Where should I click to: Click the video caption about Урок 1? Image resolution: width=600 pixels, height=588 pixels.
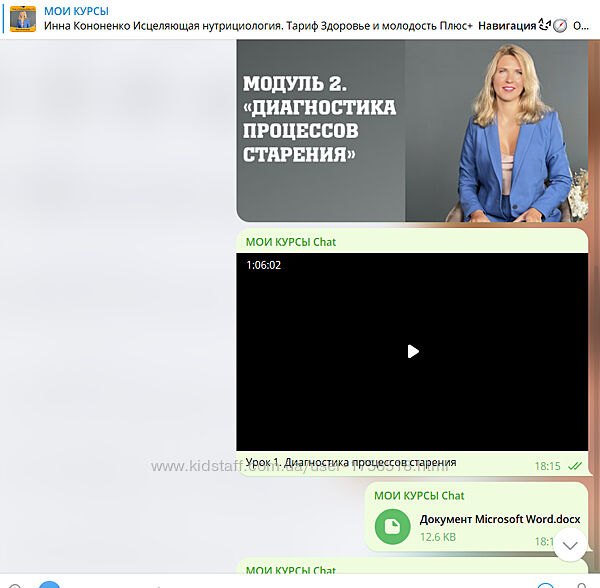[x=350, y=463]
